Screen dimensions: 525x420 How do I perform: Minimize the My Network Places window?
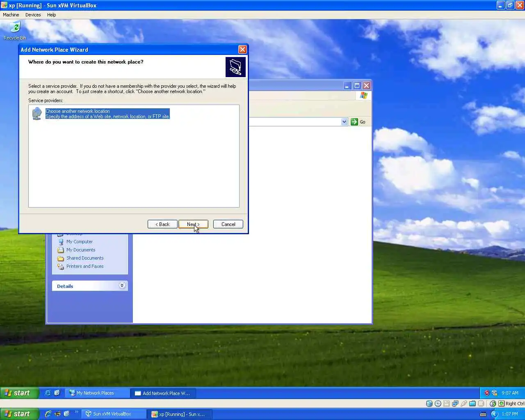pyautogui.click(x=347, y=86)
